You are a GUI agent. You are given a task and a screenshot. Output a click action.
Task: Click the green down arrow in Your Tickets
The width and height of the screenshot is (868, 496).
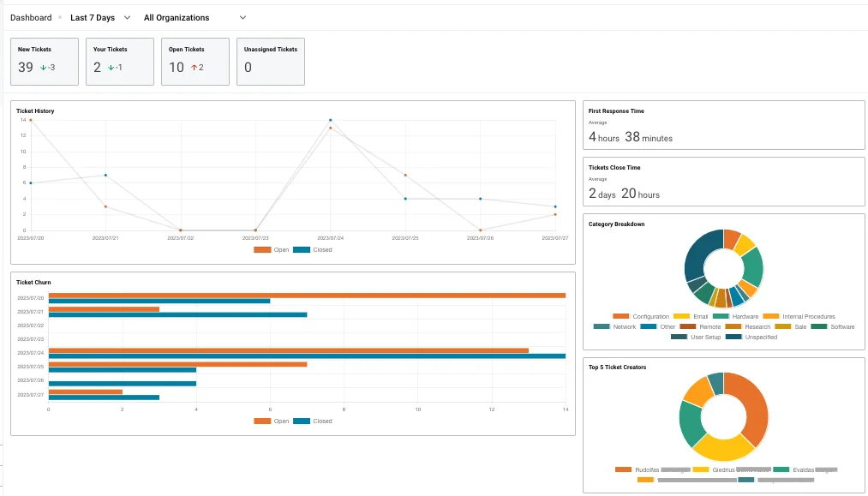111,68
